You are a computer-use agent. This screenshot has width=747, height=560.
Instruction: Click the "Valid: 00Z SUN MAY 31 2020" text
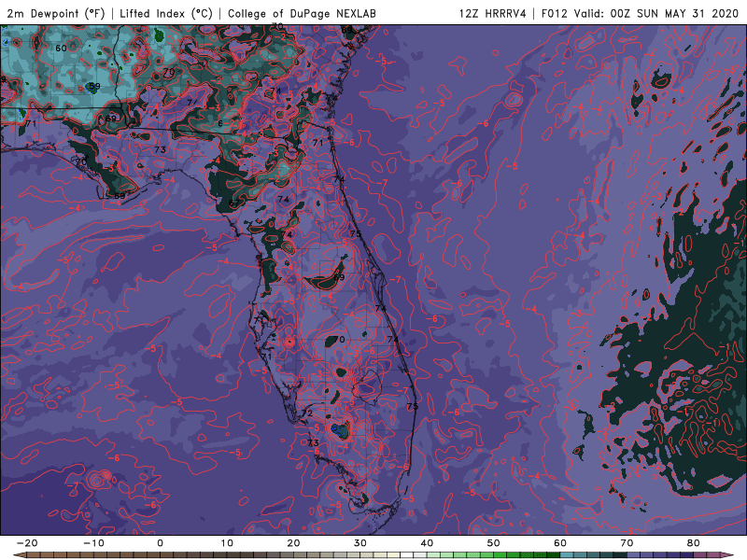[656, 14]
